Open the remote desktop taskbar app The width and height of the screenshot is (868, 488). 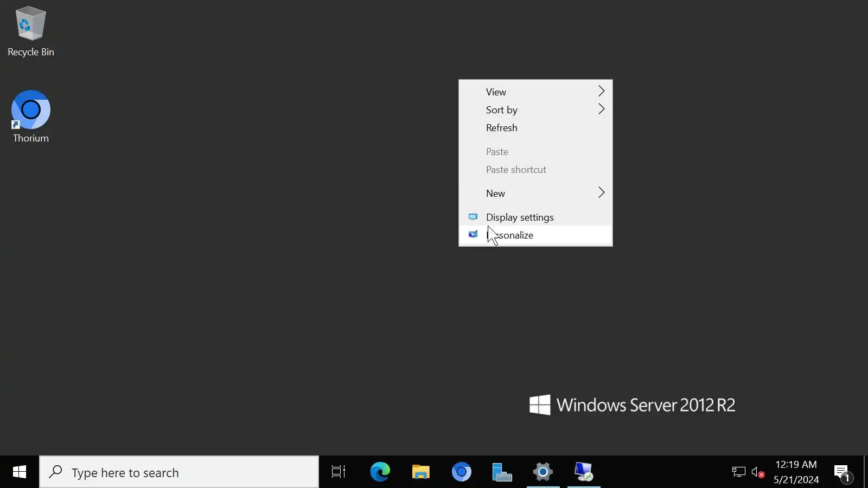point(584,472)
